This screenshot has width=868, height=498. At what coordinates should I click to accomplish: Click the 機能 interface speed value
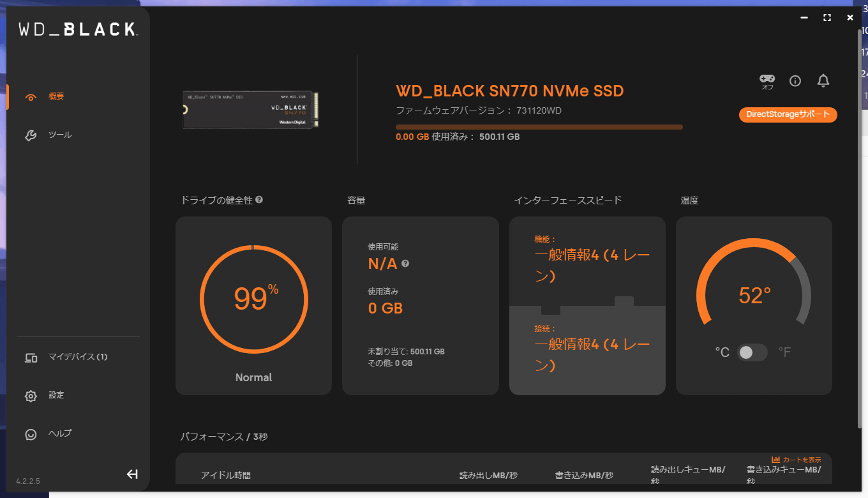point(592,266)
